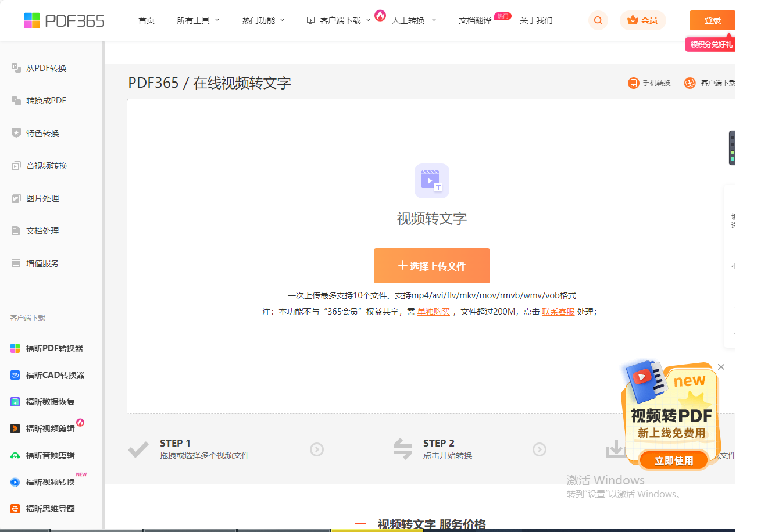Click the 音视频转换 sidebar icon
This screenshot has height=532, width=768.
click(x=16, y=166)
